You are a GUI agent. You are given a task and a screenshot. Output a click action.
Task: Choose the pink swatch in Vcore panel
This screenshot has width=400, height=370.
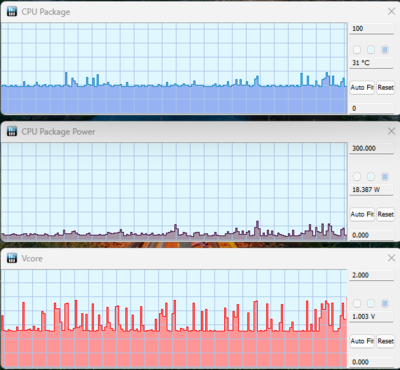pyautogui.click(x=357, y=303)
